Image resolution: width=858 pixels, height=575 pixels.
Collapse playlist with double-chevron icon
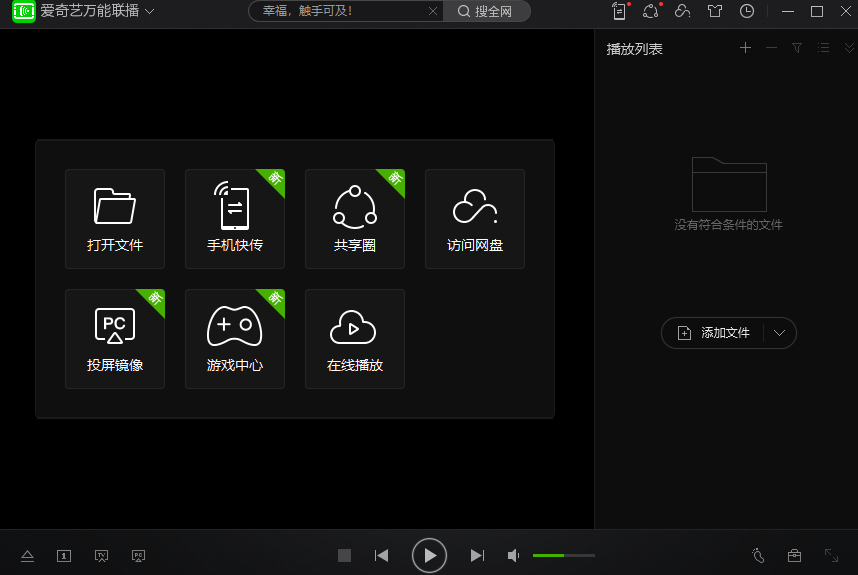849,48
